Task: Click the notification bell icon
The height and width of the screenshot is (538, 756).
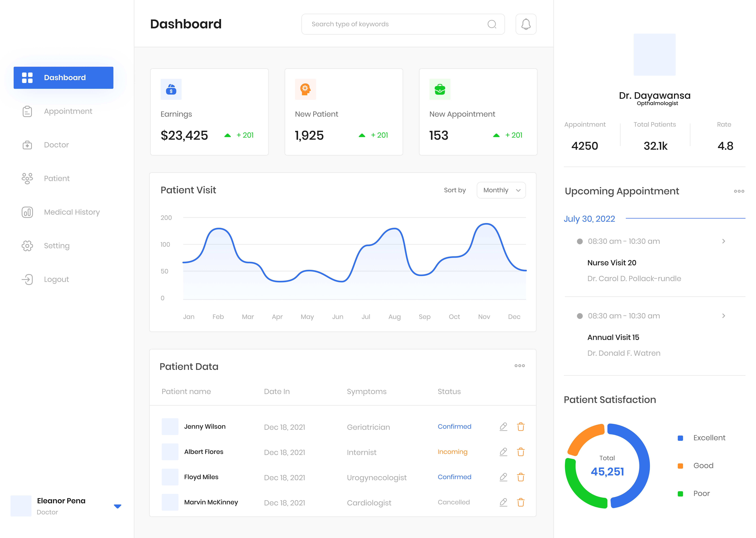Action: pos(526,24)
